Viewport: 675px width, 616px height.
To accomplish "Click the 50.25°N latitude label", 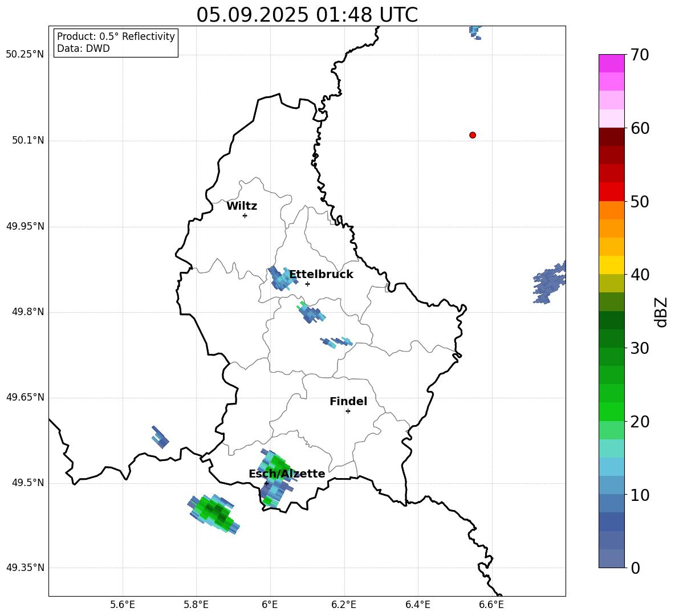I will pyautogui.click(x=25, y=55).
